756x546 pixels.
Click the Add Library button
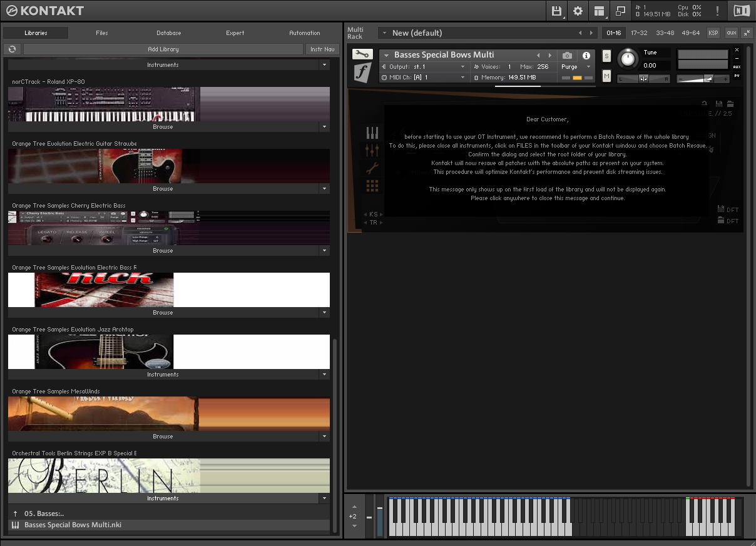(163, 49)
